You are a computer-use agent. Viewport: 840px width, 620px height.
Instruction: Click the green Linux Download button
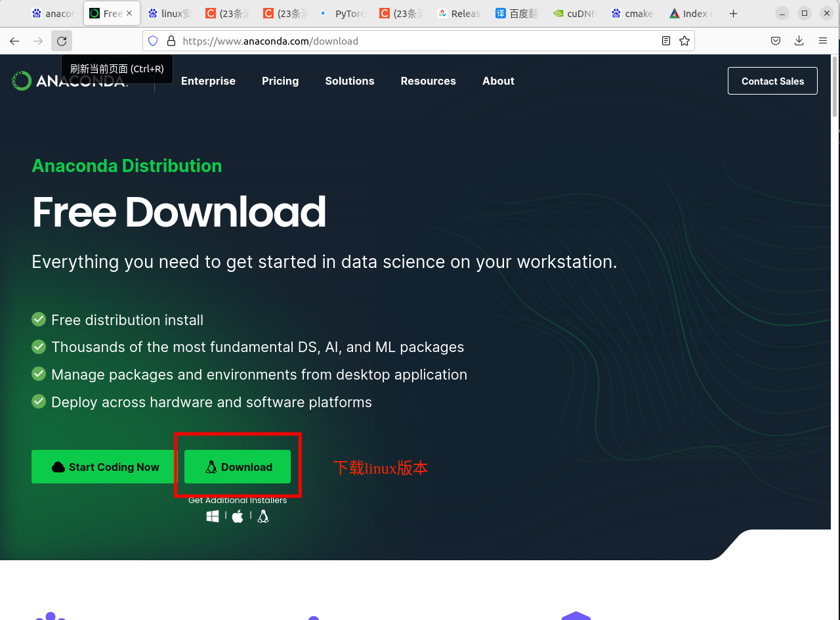238,467
